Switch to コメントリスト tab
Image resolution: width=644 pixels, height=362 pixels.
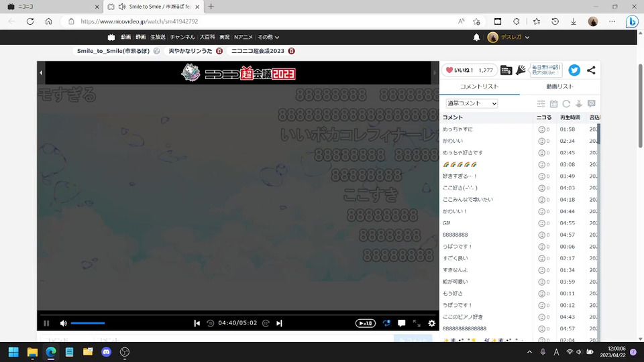479,86
